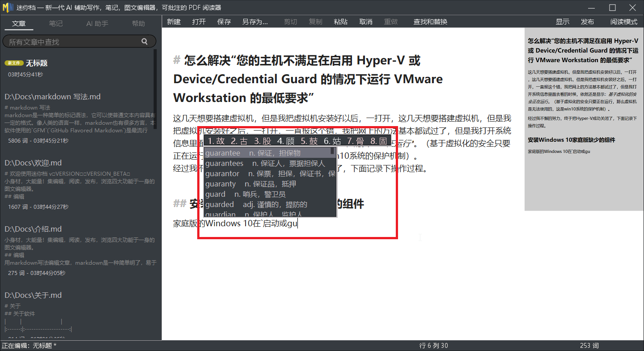Choose IME candidate 4. 顾
This screenshot has height=351, width=644.
click(x=286, y=141)
